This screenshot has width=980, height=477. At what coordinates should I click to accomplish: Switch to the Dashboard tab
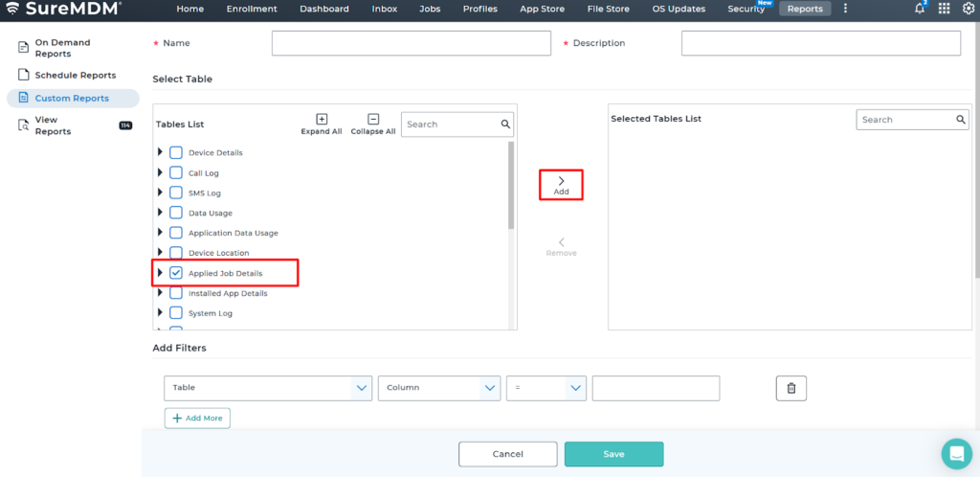tap(324, 9)
